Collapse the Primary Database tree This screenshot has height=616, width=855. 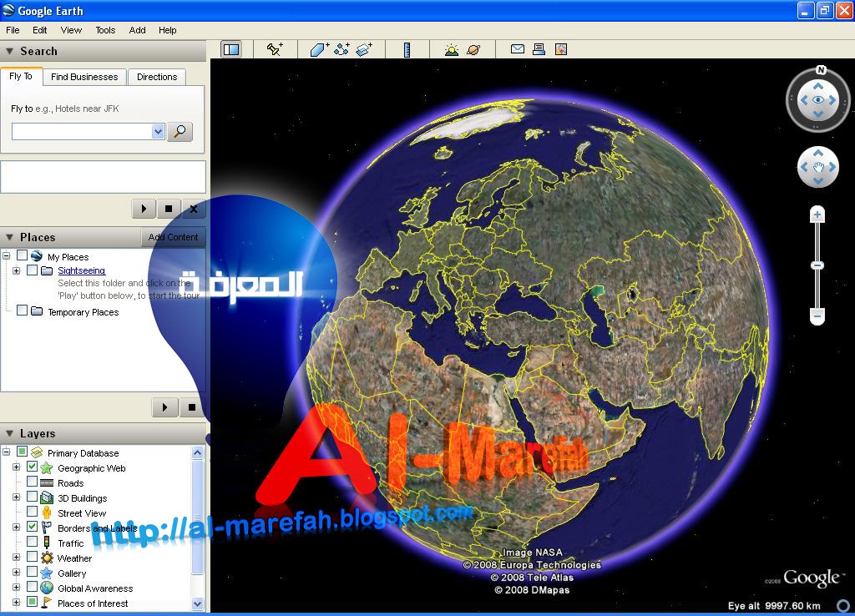pyautogui.click(x=6, y=452)
